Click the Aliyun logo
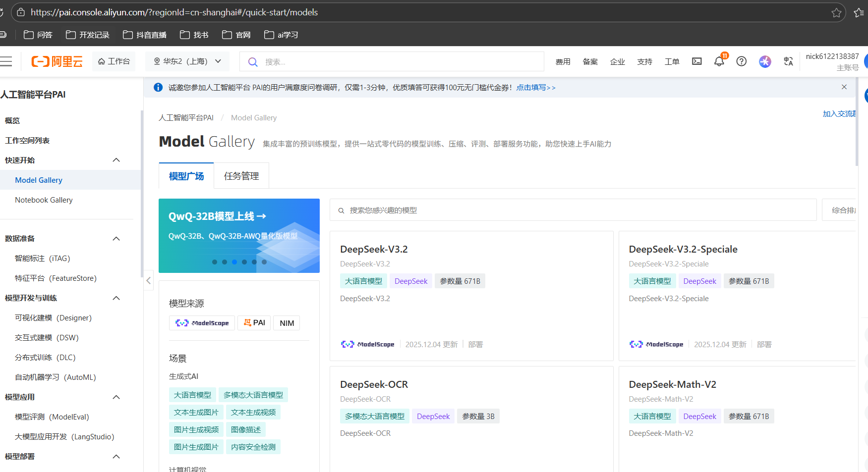Screen dimensions: 868x472 (x=57, y=61)
